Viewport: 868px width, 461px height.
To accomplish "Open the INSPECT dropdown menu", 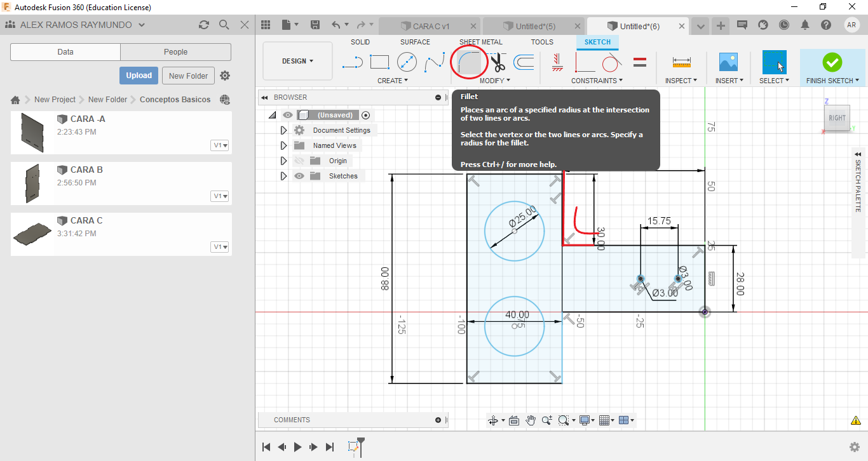I will click(x=681, y=81).
